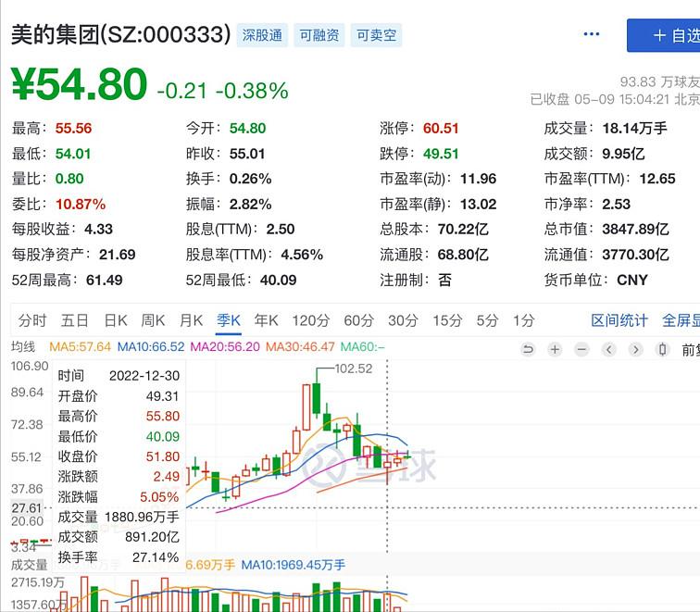The image size is (700, 612).
Task: Click the tooltip 收盘价 51.80 row
Action: click(x=119, y=456)
